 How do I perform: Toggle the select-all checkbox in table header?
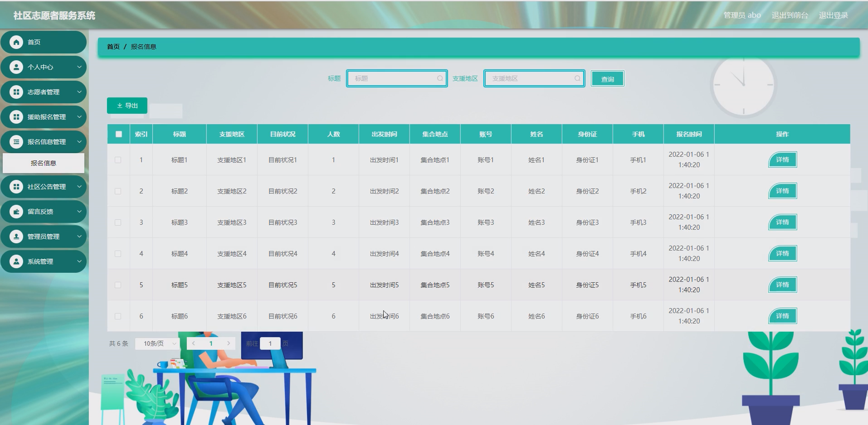(x=119, y=134)
